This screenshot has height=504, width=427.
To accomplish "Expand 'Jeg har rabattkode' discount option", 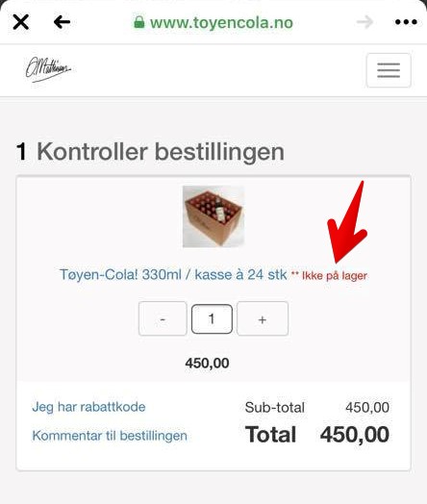I will click(x=88, y=407).
